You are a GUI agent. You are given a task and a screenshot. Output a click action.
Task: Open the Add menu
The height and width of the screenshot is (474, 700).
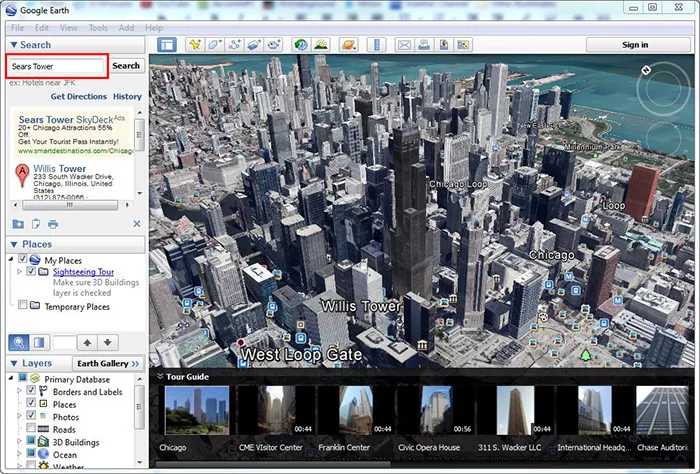[x=126, y=28]
